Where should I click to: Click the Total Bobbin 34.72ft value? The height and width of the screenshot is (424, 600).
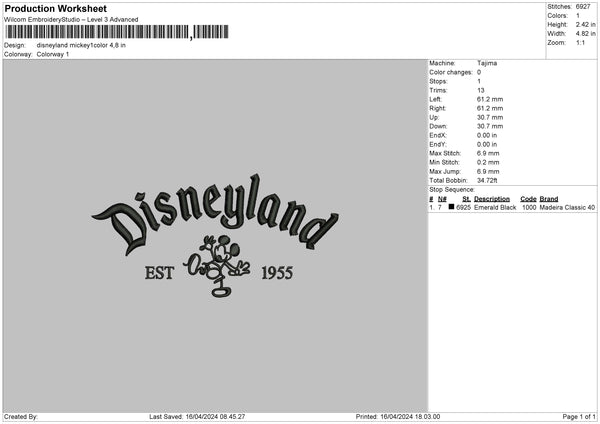tap(487, 181)
